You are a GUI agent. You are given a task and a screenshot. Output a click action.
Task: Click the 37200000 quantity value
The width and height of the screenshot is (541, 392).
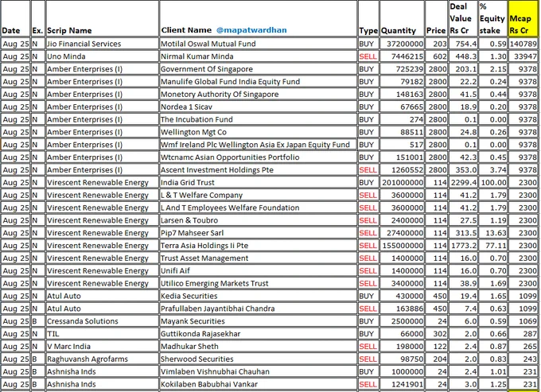pyautogui.click(x=405, y=44)
